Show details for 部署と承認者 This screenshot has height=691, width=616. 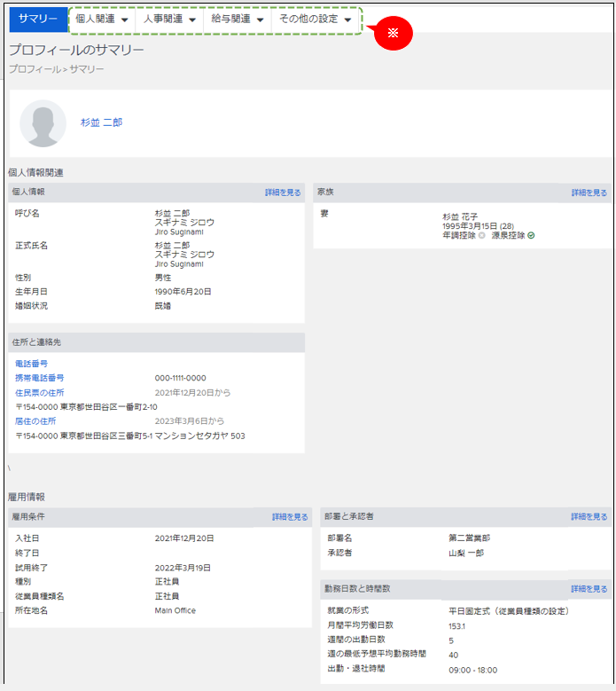[589, 516]
